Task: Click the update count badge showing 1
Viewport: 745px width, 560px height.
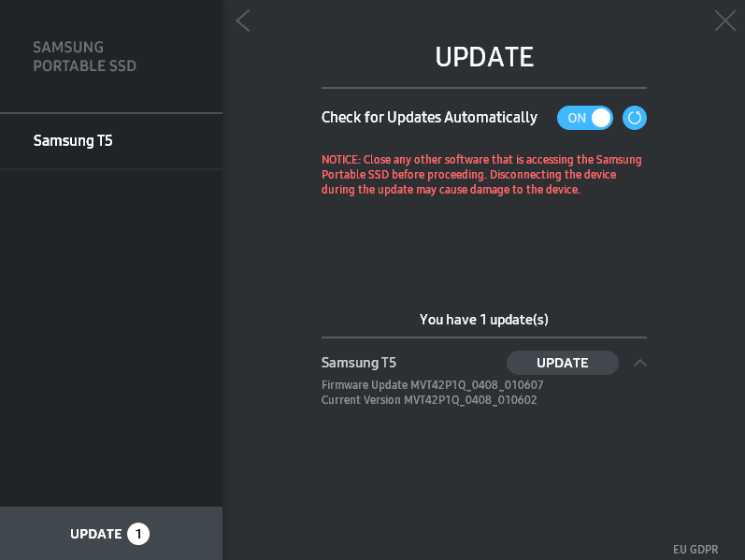Action: tap(138, 534)
